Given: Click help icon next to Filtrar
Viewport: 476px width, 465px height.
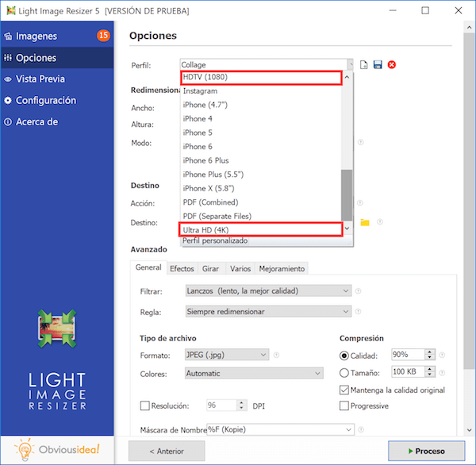Looking at the screenshot, I should (x=359, y=291).
